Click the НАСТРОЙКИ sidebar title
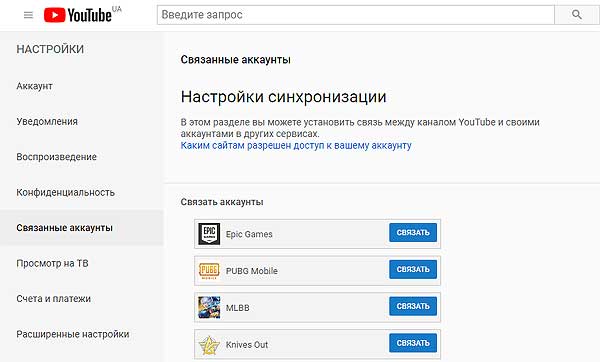The width and height of the screenshot is (600, 362). 50,49
